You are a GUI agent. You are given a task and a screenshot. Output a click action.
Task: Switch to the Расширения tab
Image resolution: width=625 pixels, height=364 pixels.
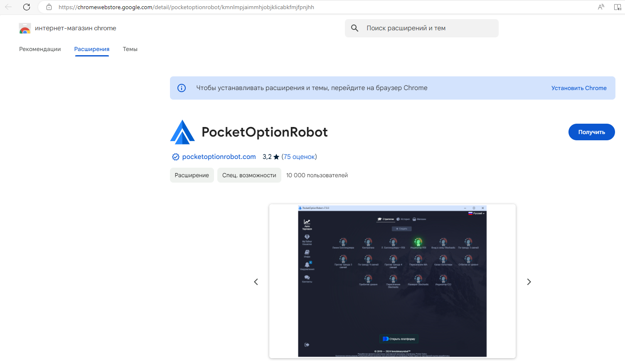click(92, 49)
